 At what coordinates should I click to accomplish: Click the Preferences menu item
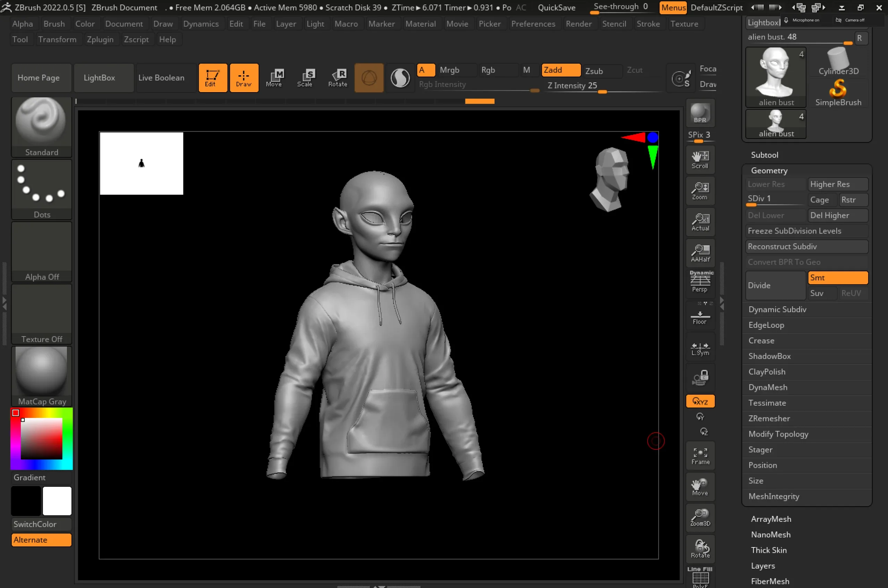pos(532,24)
